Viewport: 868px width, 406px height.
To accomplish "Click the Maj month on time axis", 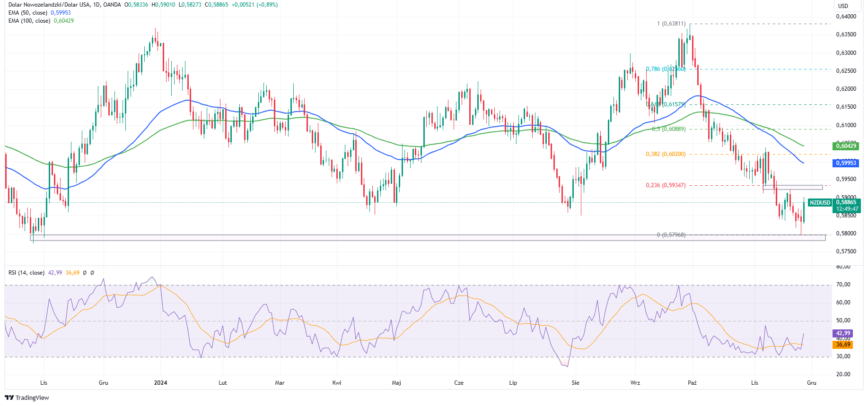I will pos(396,383).
